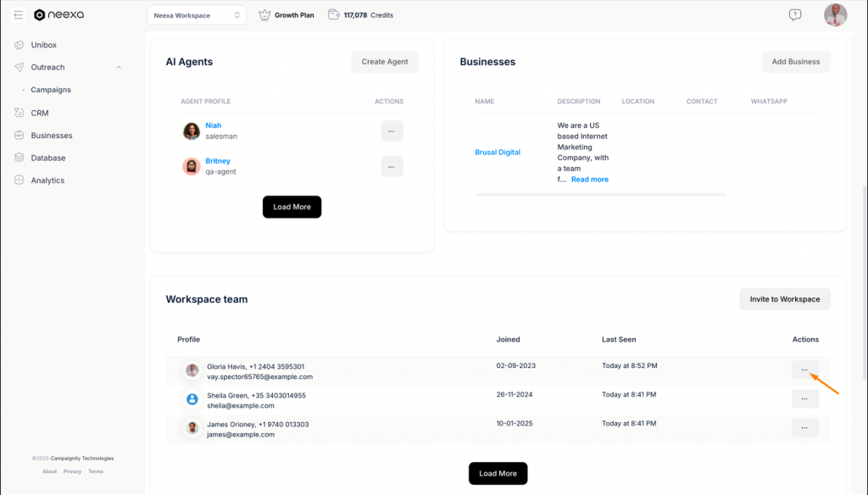Click Read more on Brusal Digital description

tap(589, 180)
